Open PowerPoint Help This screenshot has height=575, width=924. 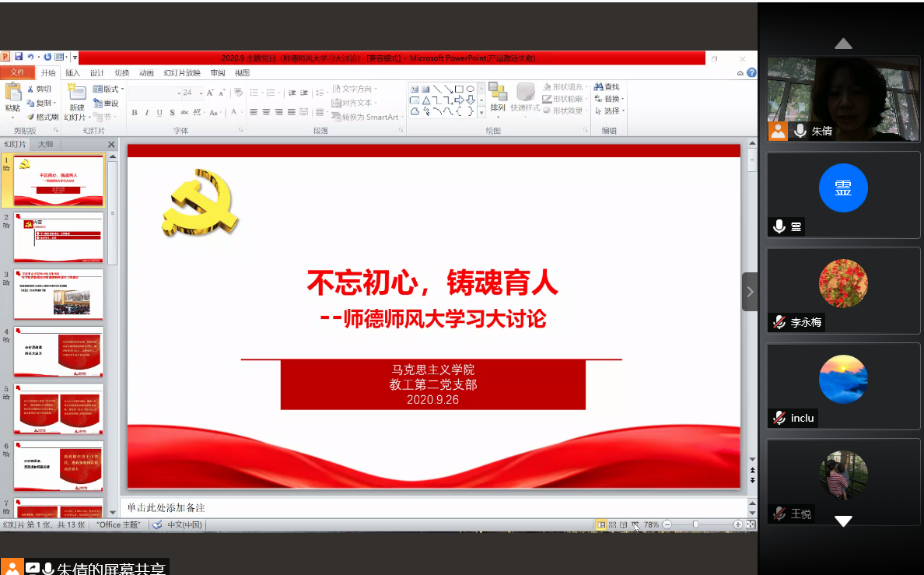coord(751,72)
